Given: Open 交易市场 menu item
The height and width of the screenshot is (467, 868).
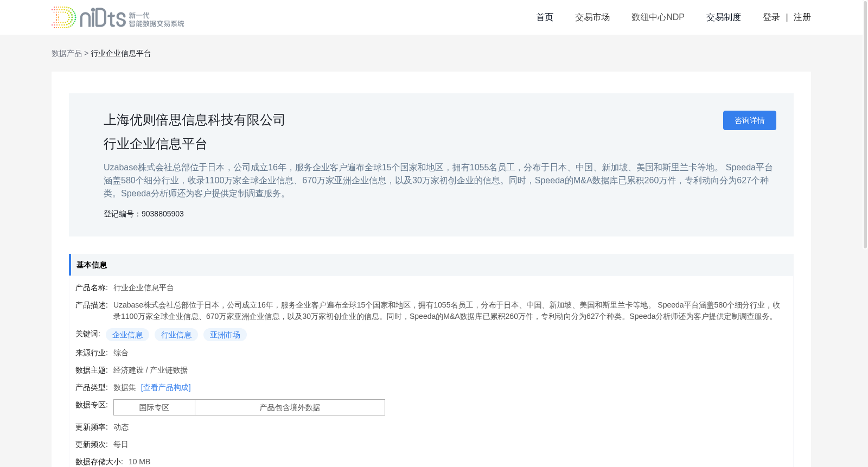Looking at the screenshot, I should pyautogui.click(x=592, y=17).
